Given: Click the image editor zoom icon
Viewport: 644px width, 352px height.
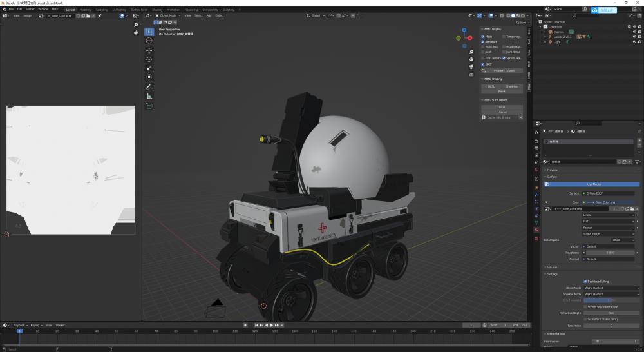Looking at the screenshot, I should (x=136, y=25).
